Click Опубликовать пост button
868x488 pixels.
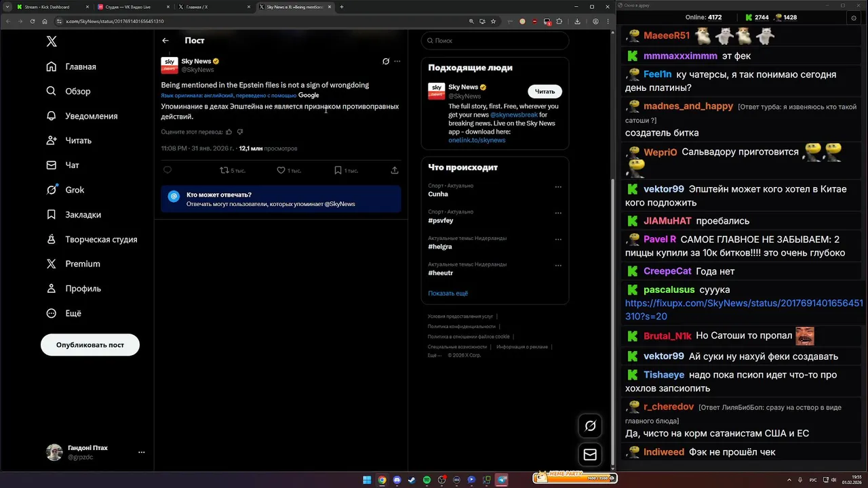point(90,345)
